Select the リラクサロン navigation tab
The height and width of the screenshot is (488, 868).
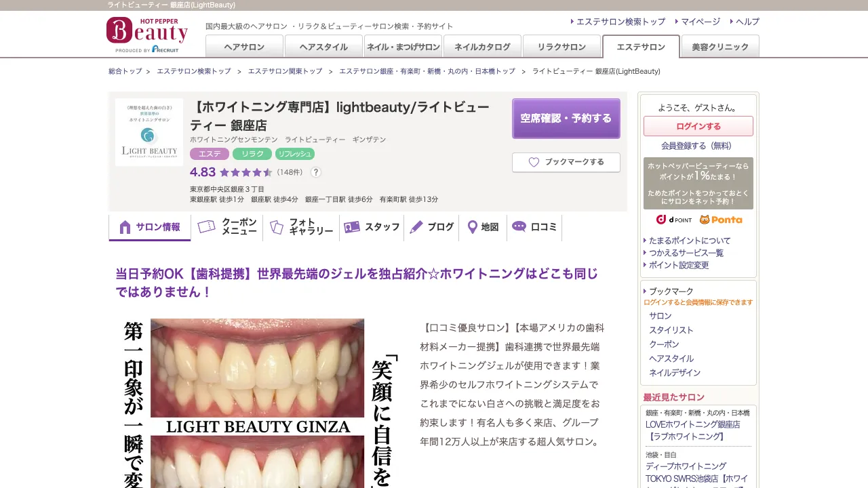coord(561,46)
